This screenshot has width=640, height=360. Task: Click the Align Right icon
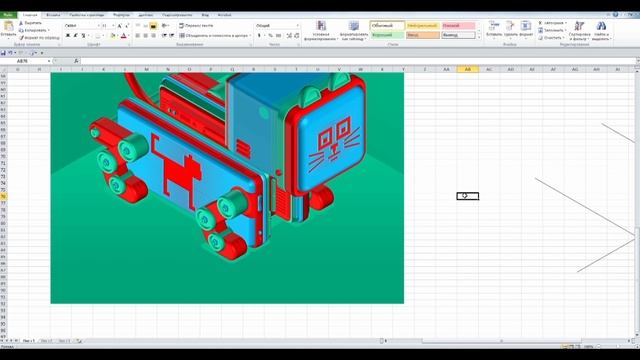coord(153,36)
